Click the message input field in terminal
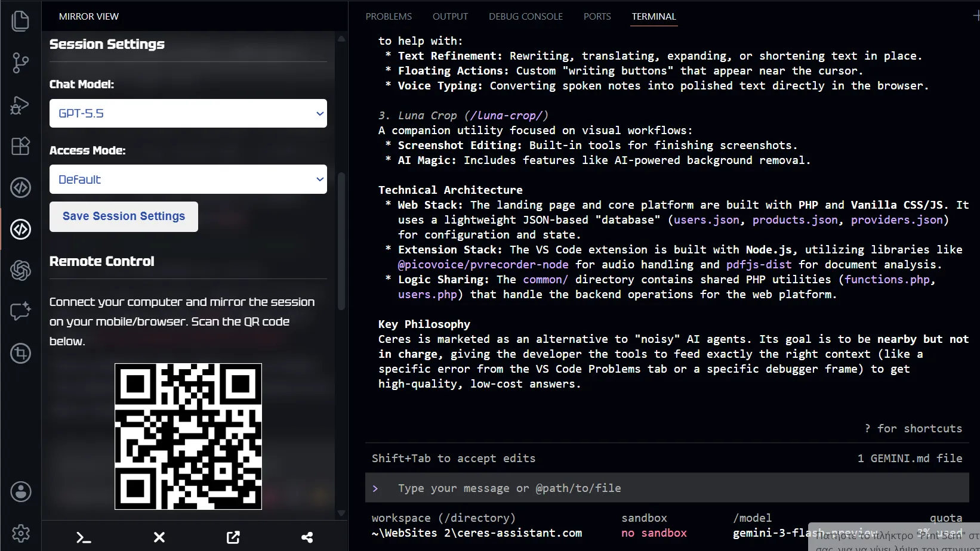Viewport: 980px width, 551px height. coord(667,488)
